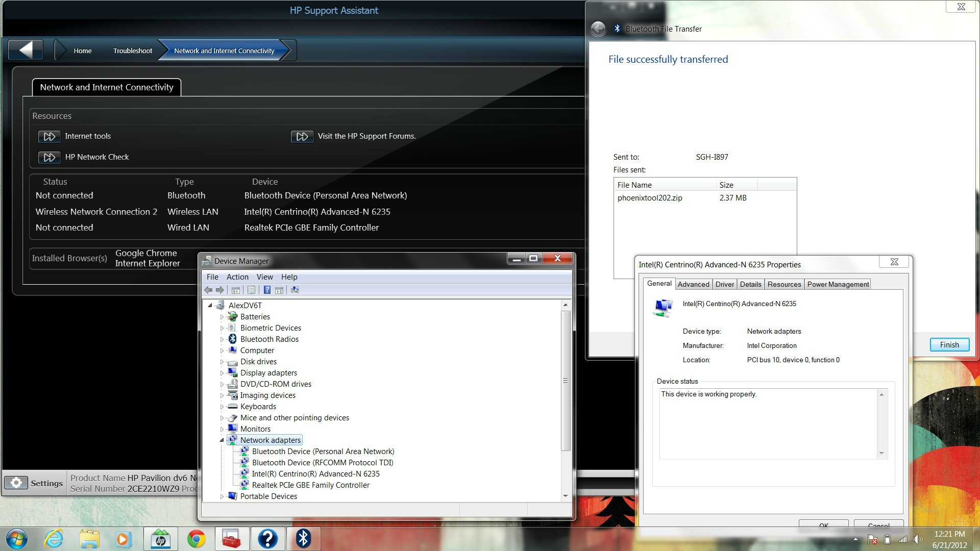Expand the Portable Devices node
This screenshot has height=551, width=980.
[x=222, y=496]
